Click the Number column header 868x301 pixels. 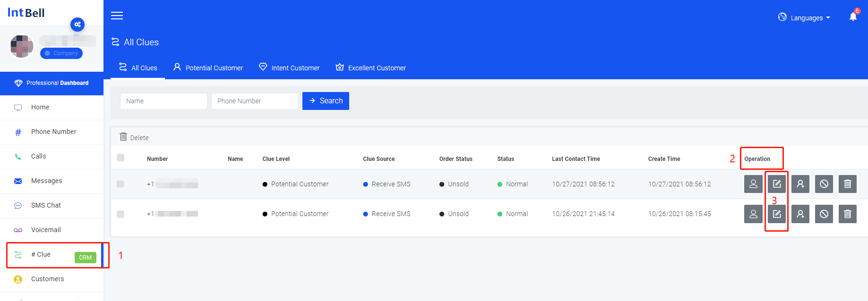[x=157, y=159]
